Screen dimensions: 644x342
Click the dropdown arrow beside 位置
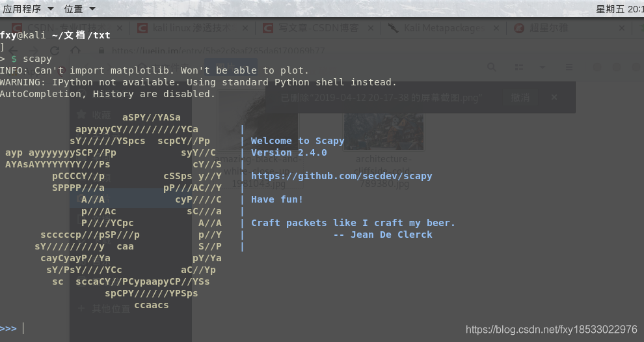[x=92, y=8]
